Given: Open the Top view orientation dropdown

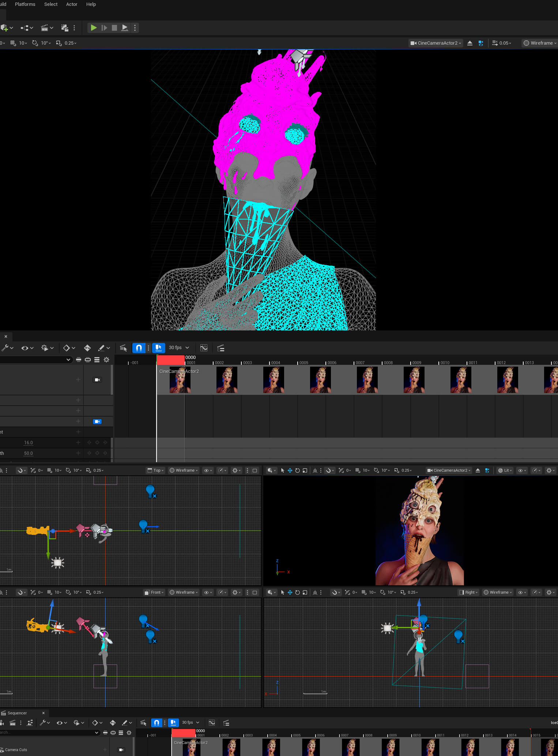Looking at the screenshot, I should point(155,471).
